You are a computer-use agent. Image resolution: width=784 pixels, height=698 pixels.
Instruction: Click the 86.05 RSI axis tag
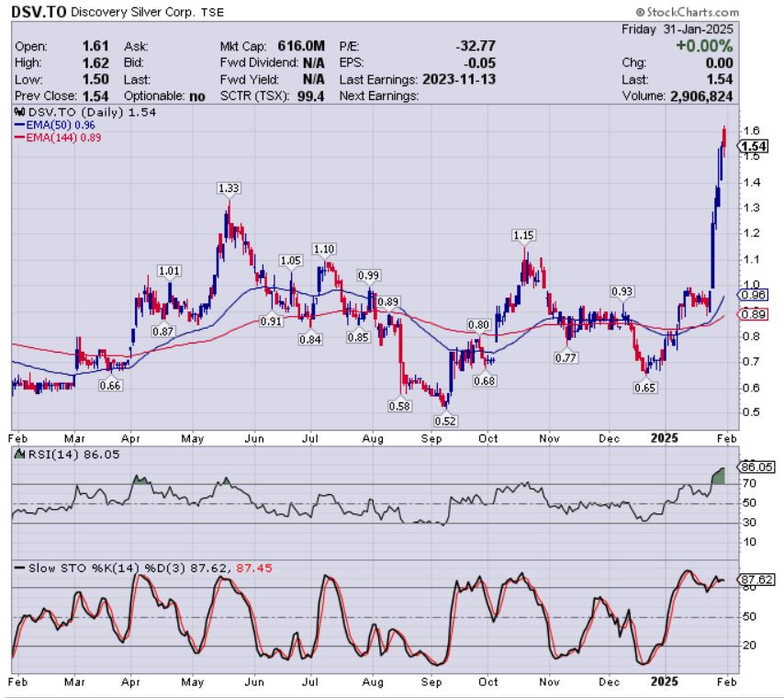pos(756,467)
